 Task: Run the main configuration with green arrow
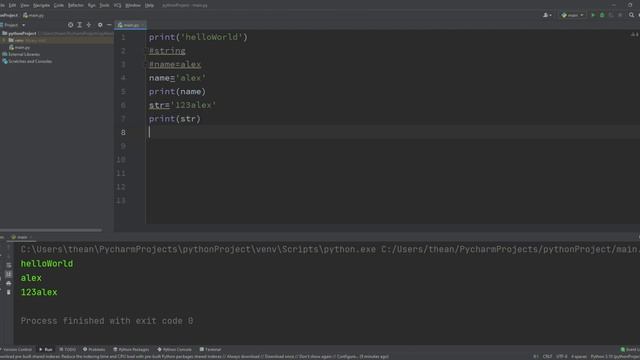tap(593, 15)
